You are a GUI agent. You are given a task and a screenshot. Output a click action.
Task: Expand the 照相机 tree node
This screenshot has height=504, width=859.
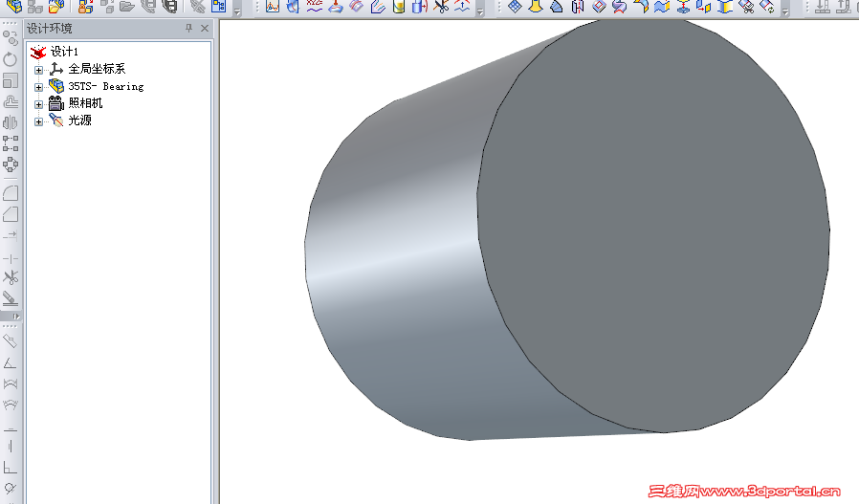tap(38, 104)
